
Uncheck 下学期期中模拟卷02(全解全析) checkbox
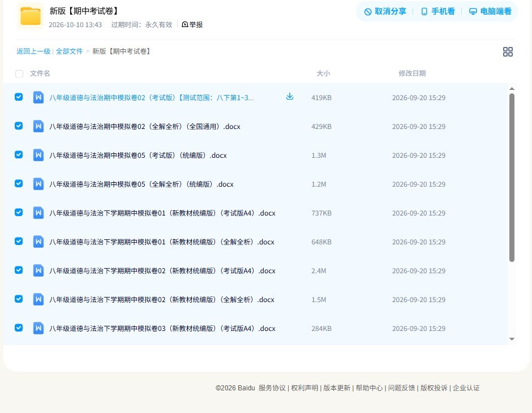point(19,299)
